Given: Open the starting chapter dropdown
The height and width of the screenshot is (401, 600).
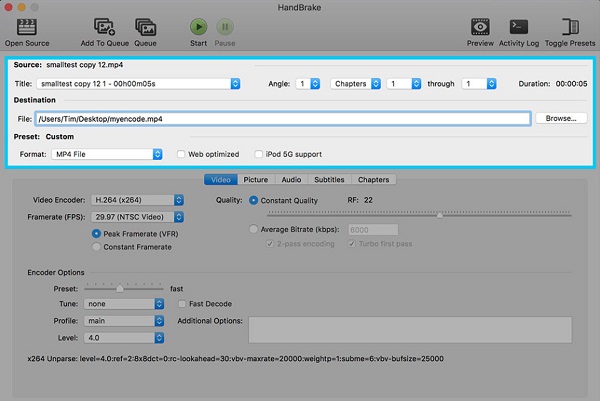Looking at the screenshot, I should click(404, 83).
